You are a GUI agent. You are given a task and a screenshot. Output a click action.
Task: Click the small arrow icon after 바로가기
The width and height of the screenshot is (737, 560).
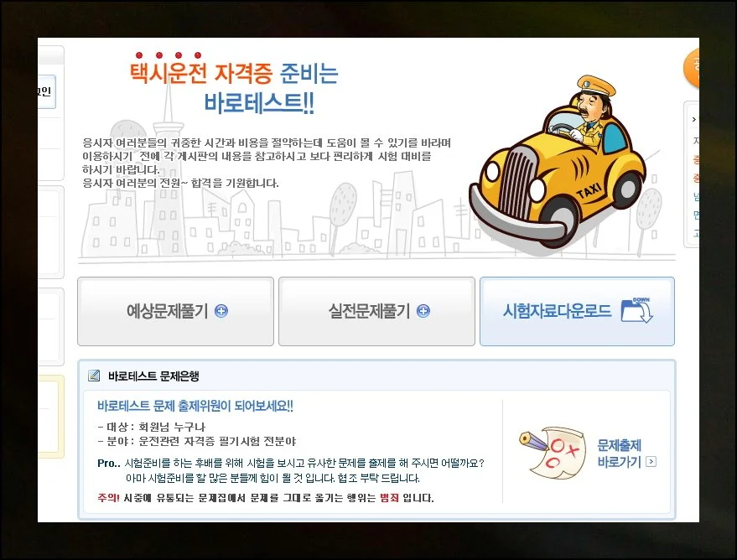click(x=651, y=462)
